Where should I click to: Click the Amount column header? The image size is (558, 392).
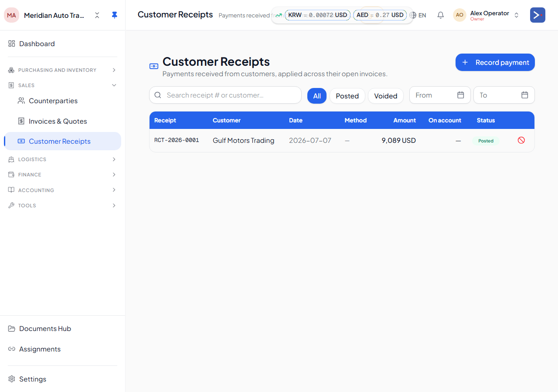pos(405,120)
